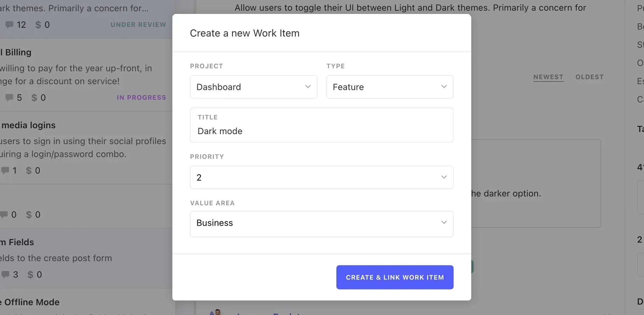Click the dollar icon on the Fields card
Viewport: 644px width, 315px height.
pyautogui.click(x=31, y=274)
